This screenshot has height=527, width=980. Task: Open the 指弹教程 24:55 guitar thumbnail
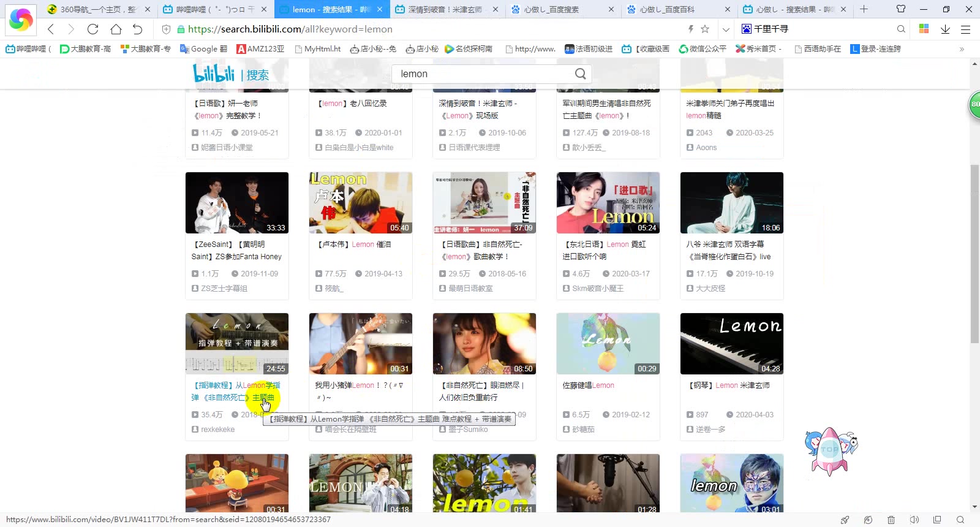[237, 344]
